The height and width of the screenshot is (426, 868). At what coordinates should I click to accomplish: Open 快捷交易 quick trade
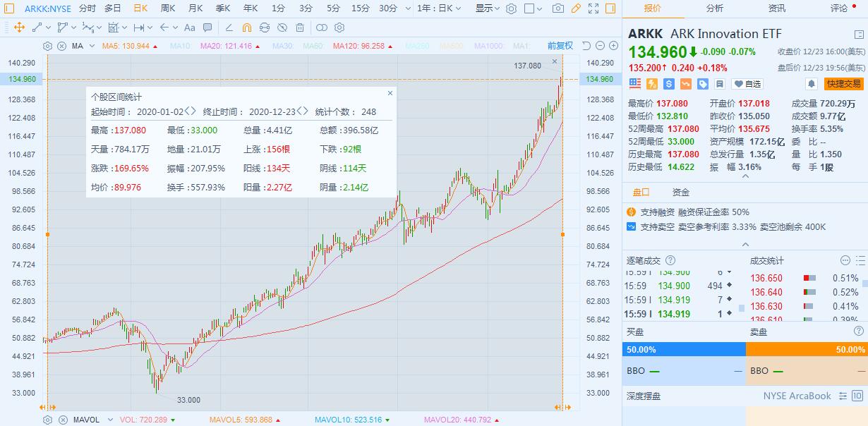(x=843, y=84)
